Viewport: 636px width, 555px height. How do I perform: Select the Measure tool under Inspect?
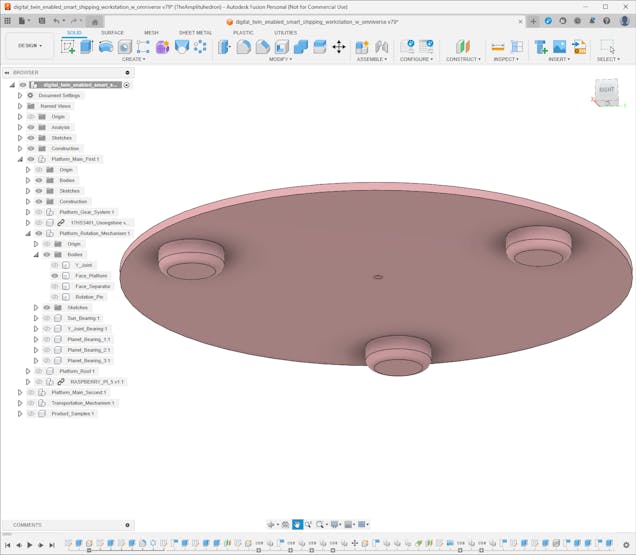497,47
